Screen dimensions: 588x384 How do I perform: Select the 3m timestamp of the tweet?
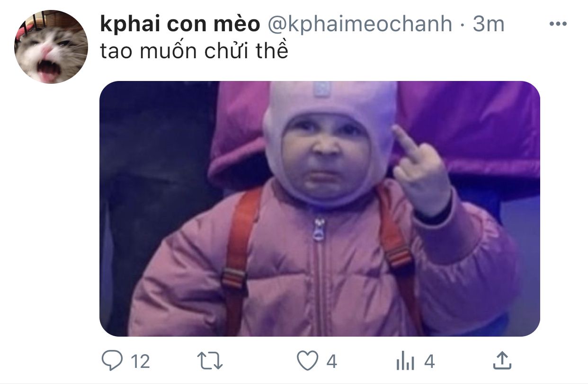488,24
